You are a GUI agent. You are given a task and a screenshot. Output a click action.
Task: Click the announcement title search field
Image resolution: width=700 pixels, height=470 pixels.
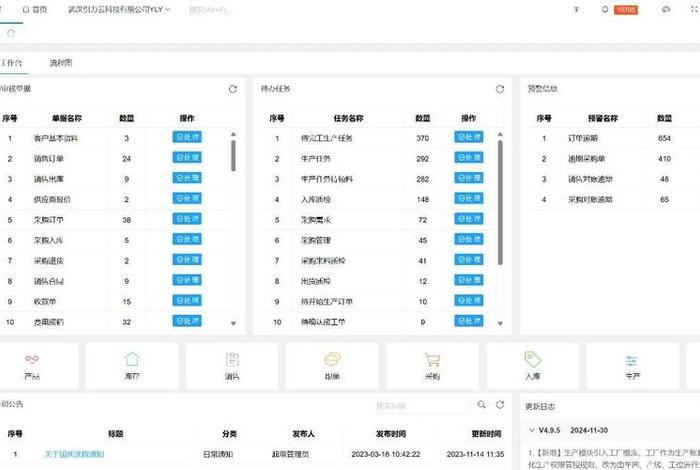[418, 406]
